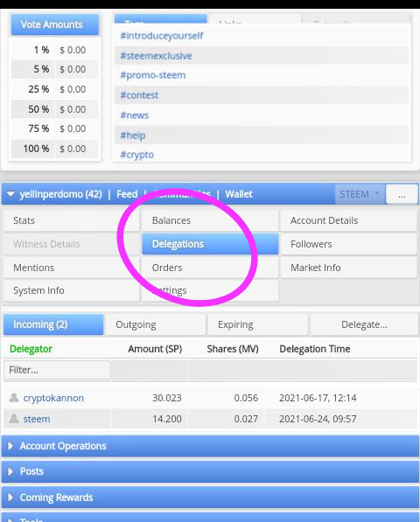Click the 100 % vote amount row
Image resolution: width=420 pixels, height=522 pixels.
pyautogui.click(x=55, y=149)
